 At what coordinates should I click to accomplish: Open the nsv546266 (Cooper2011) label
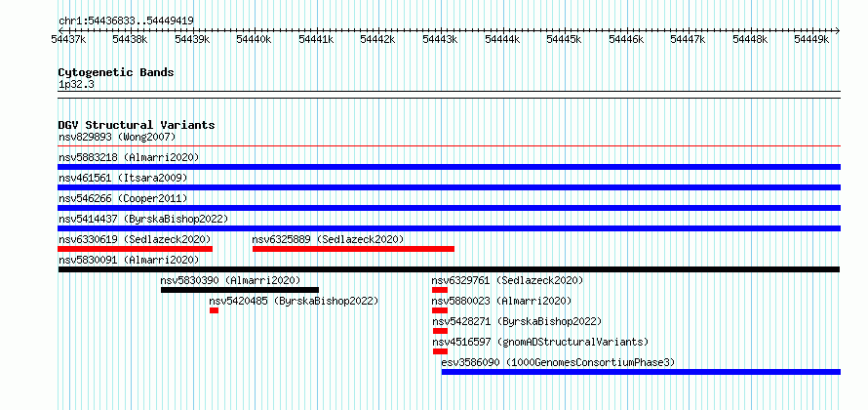(123, 198)
